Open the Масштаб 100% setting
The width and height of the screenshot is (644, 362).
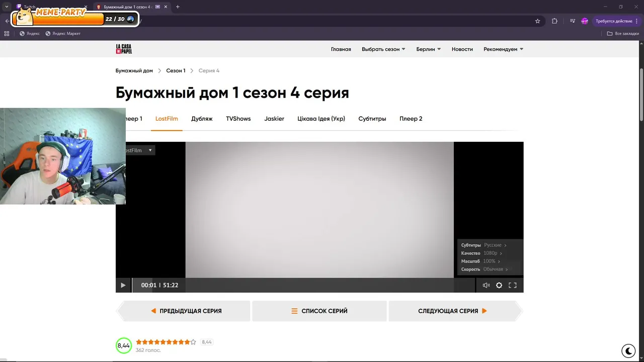(480, 261)
